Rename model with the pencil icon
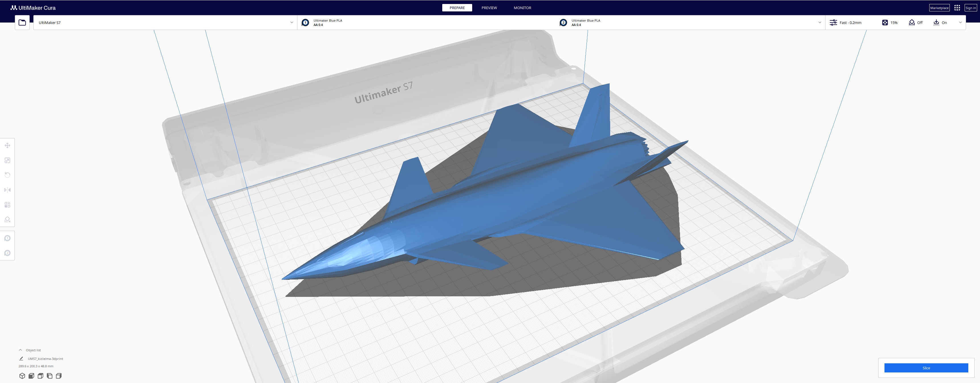The width and height of the screenshot is (980, 383). pyautogui.click(x=21, y=358)
